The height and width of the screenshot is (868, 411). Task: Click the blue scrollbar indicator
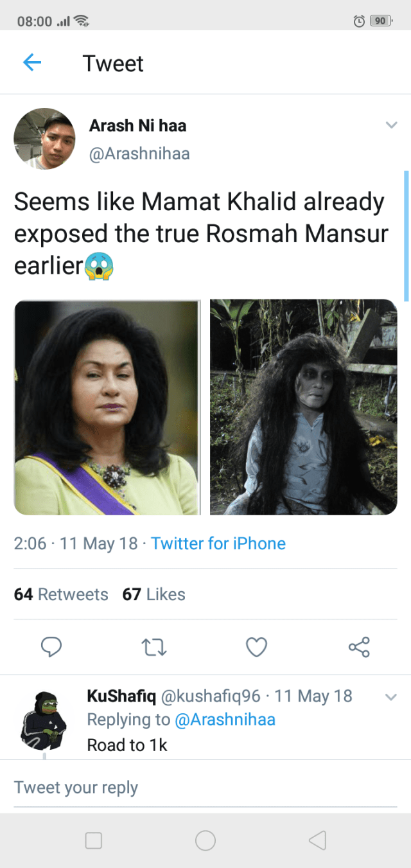click(406, 235)
